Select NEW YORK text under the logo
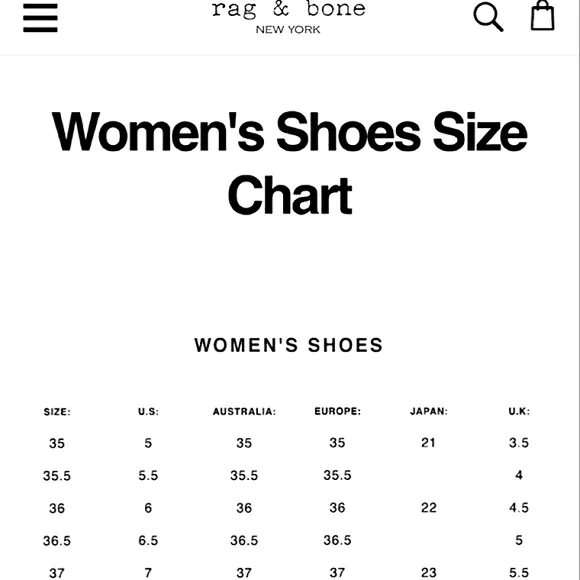 [x=288, y=30]
